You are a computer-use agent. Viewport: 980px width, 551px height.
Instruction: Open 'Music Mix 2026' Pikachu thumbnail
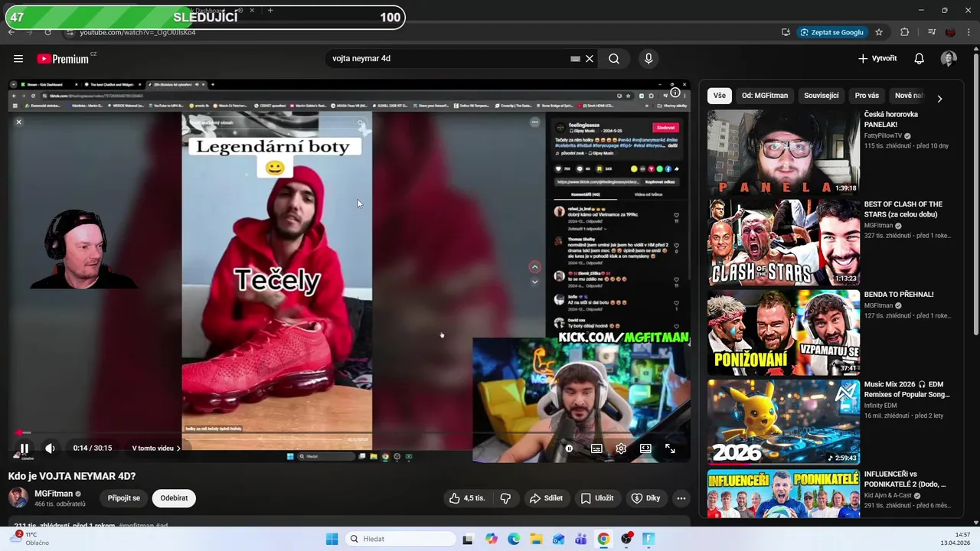(783, 422)
